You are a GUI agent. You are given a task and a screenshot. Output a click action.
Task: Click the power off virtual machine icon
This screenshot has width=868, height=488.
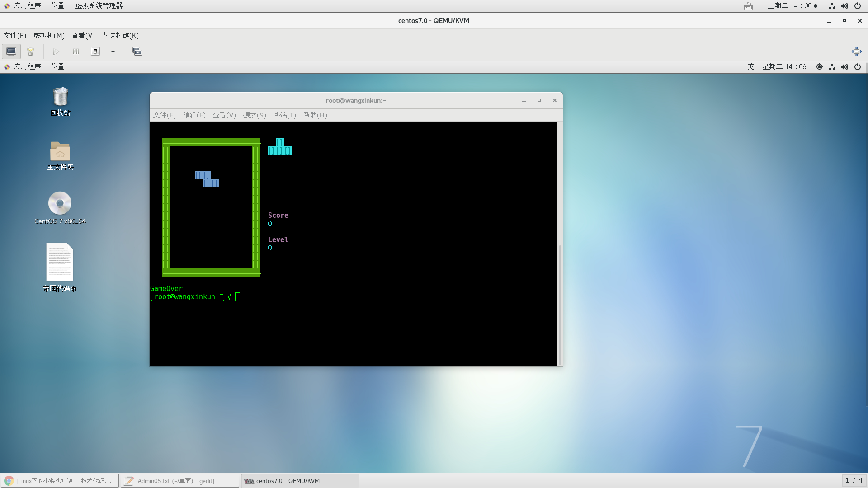95,52
